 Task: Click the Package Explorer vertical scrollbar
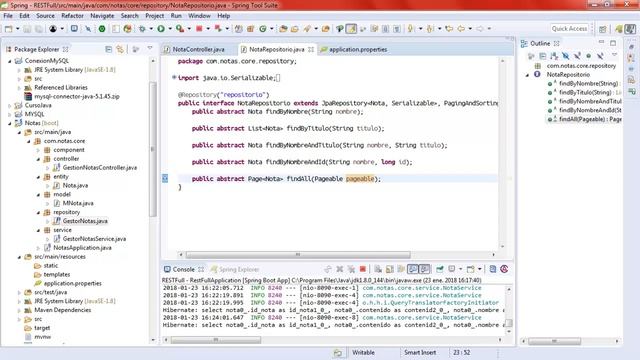pyautogui.click(x=153, y=150)
